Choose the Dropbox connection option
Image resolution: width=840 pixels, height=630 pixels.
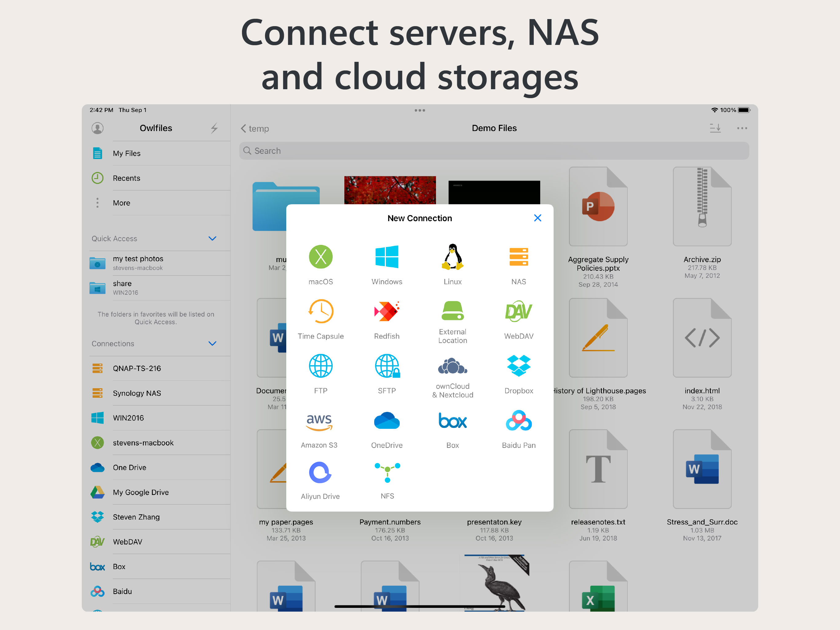[518, 366]
